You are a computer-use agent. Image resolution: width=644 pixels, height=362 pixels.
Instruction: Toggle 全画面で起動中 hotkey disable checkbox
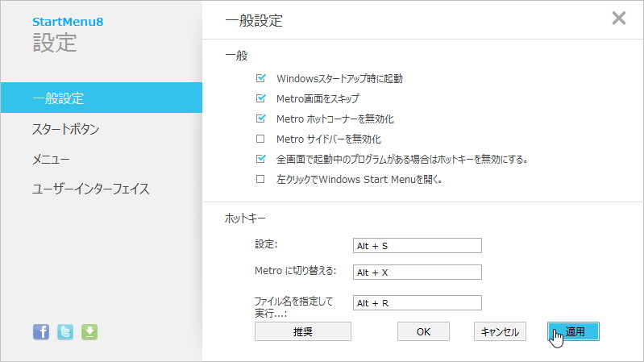point(260,159)
